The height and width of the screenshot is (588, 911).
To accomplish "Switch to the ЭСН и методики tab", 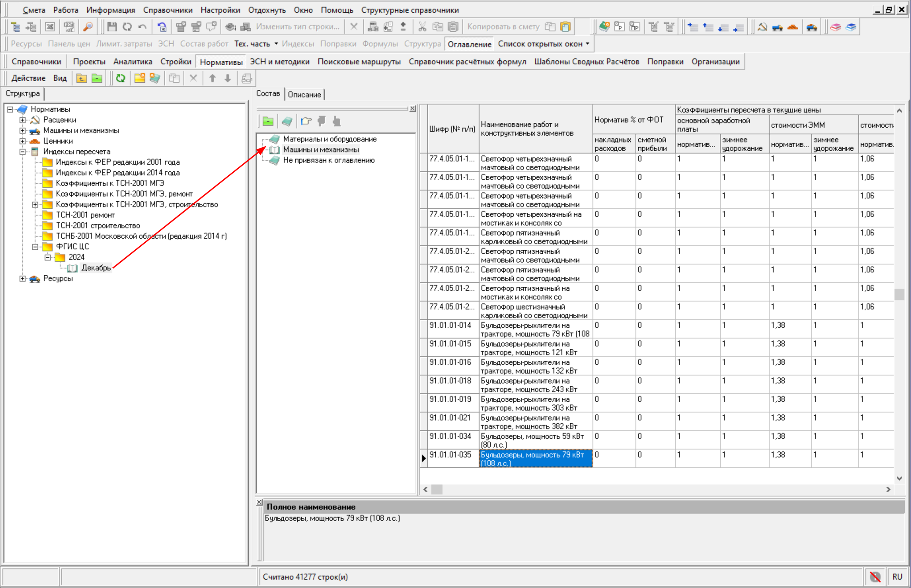I will click(x=280, y=62).
